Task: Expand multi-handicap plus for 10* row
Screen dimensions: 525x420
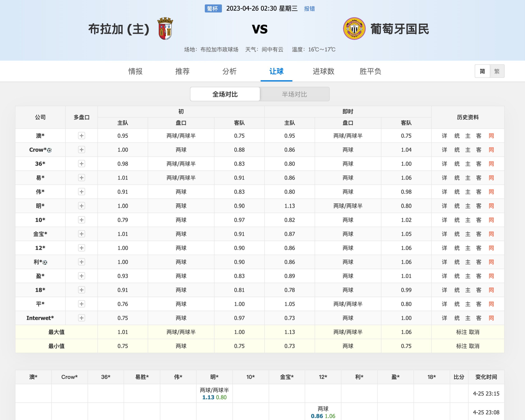Action: pyautogui.click(x=82, y=220)
